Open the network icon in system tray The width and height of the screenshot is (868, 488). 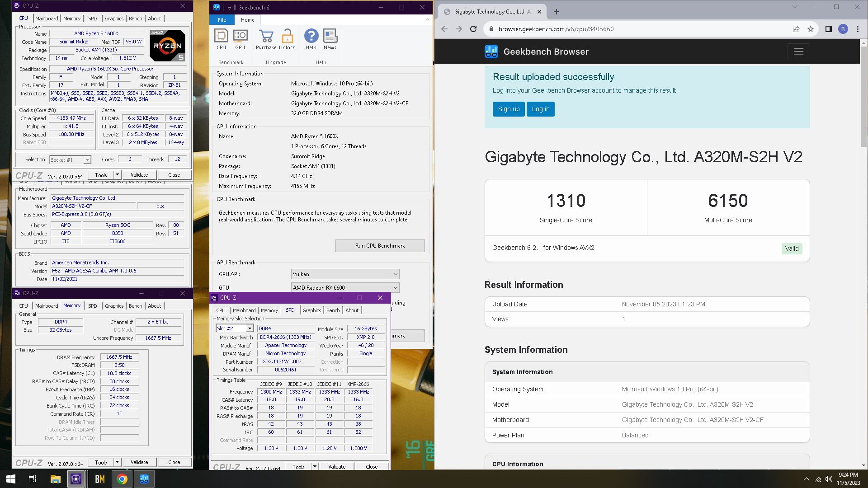point(818,479)
